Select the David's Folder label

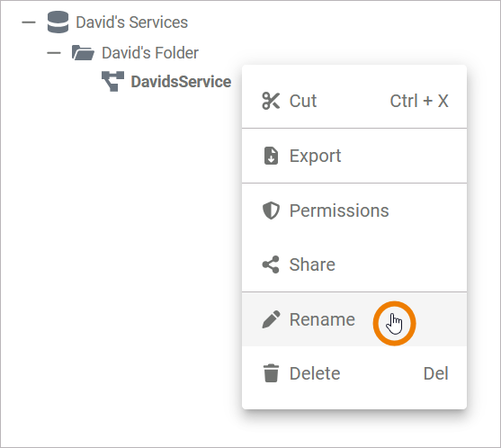pyautogui.click(x=150, y=53)
